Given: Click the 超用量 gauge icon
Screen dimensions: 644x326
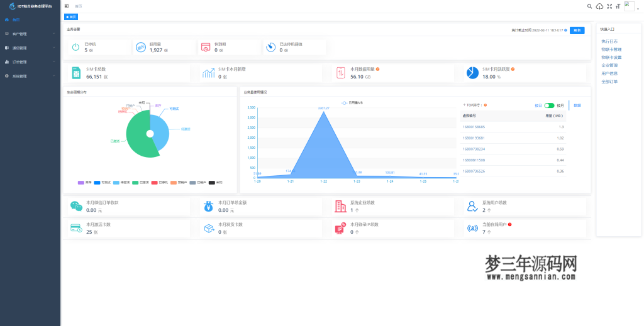Looking at the screenshot, I should tap(141, 47).
